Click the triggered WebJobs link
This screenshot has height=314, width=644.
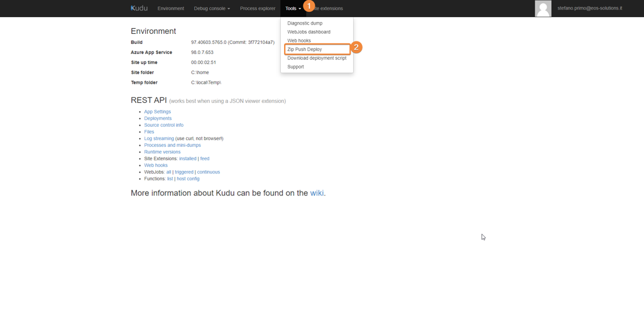click(184, 172)
